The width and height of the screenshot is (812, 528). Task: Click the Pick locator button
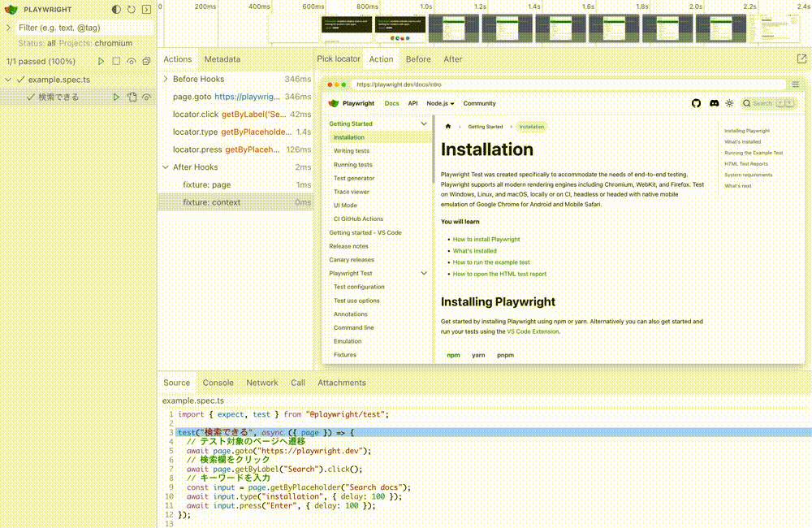click(339, 59)
